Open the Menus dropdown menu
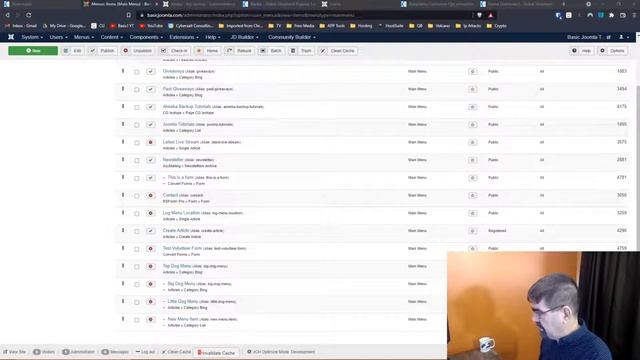This screenshot has width=640, height=360. 84,37
